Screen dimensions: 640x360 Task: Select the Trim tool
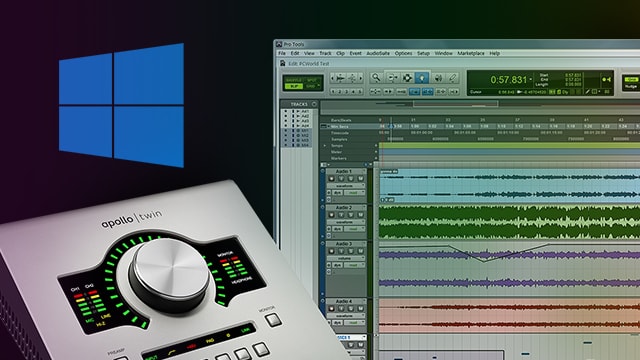pos(392,78)
